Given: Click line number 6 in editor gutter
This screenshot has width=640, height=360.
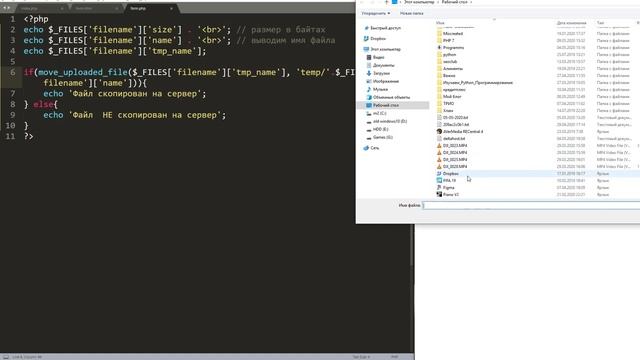Looking at the screenshot, I should point(12,72).
